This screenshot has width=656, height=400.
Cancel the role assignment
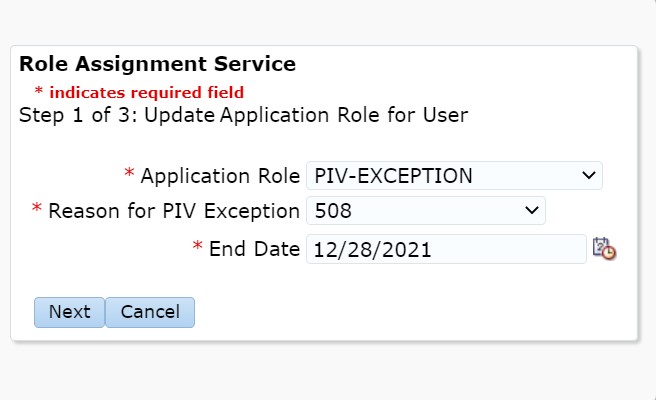pyautogui.click(x=150, y=312)
